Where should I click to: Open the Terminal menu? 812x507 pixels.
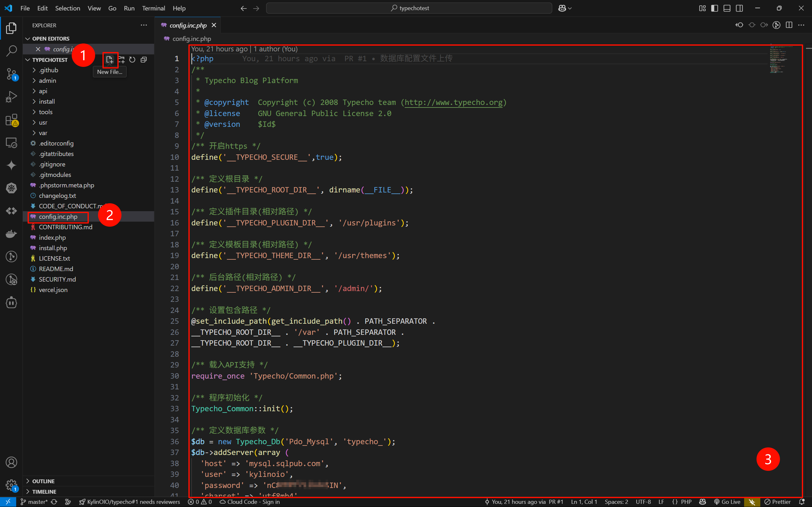pyautogui.click(x=153, y=8)
